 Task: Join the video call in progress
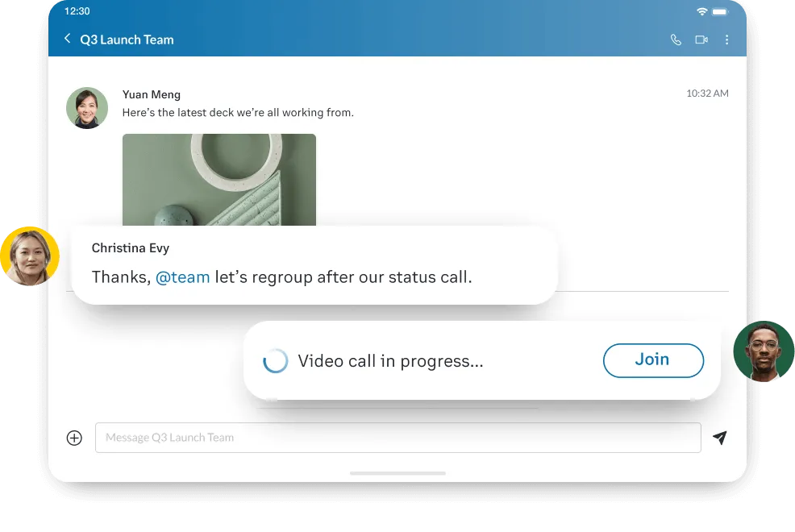(652, 360)
